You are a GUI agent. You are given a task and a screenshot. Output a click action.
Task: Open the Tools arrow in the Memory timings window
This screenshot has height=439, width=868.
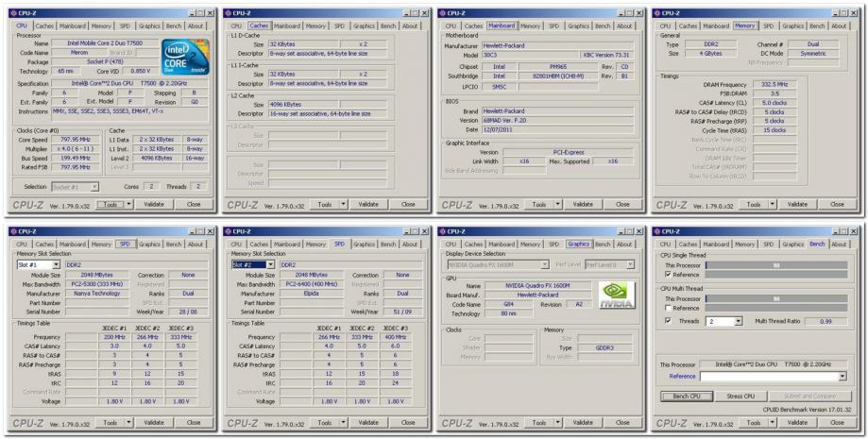pos(773,204)
